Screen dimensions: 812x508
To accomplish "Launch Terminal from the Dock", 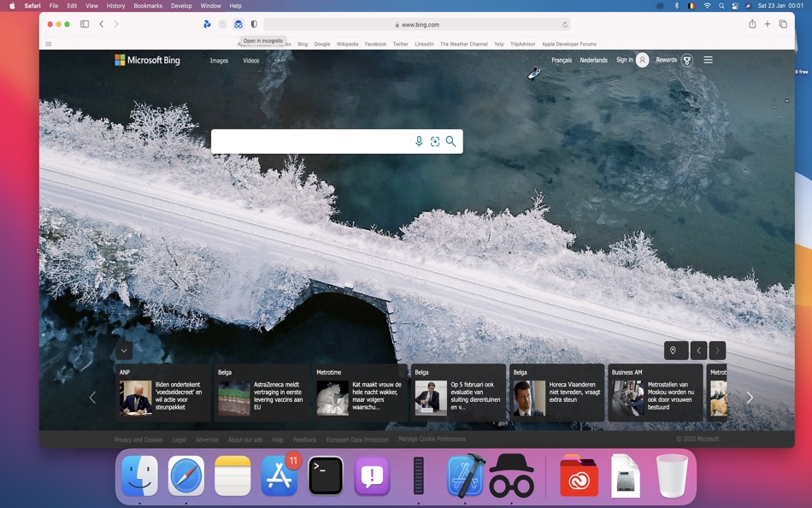I will [326, 476].
